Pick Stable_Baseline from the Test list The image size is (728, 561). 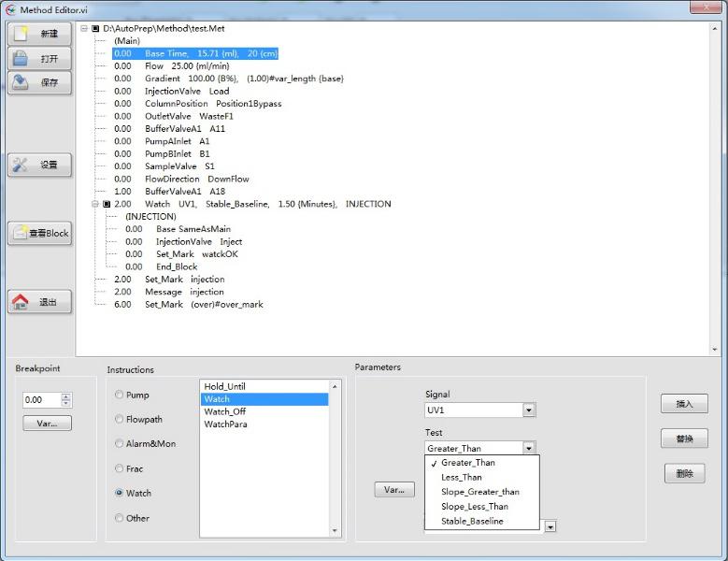pos(472,521)
